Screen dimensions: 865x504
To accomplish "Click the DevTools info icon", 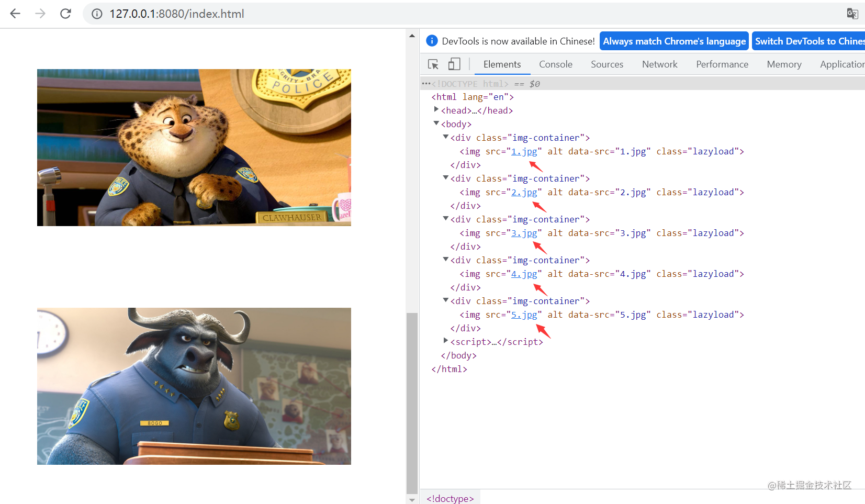I will [432, 41].
